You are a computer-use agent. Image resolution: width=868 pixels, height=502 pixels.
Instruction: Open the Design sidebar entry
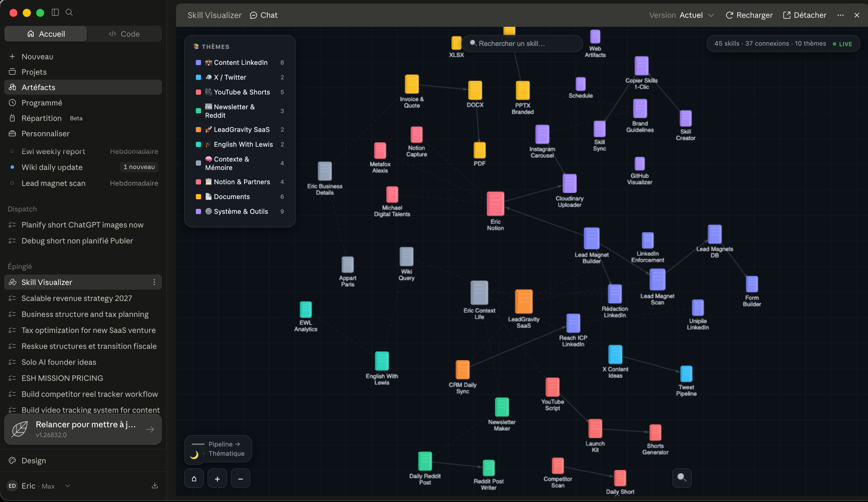82,460
